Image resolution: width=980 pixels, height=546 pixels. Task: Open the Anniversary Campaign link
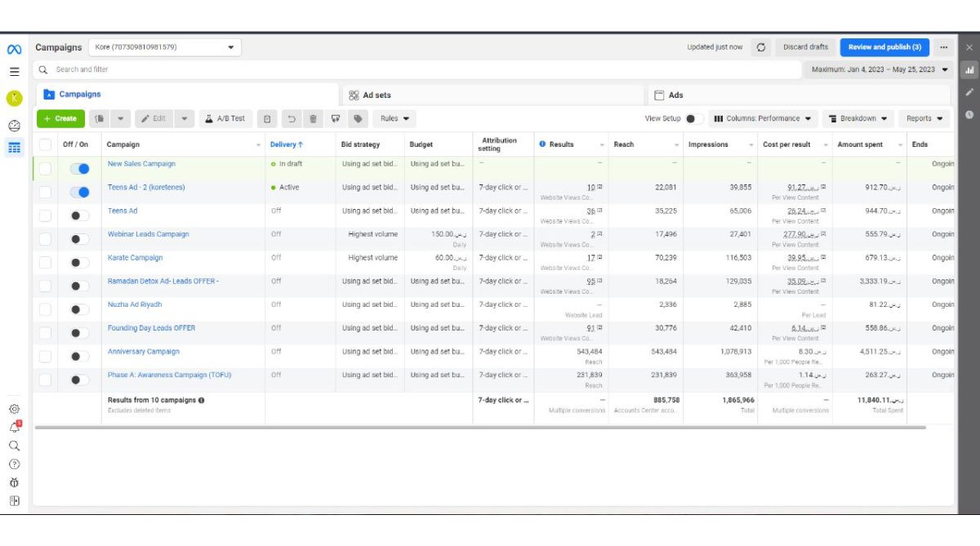pyautogui.click(x=143, y=352)
